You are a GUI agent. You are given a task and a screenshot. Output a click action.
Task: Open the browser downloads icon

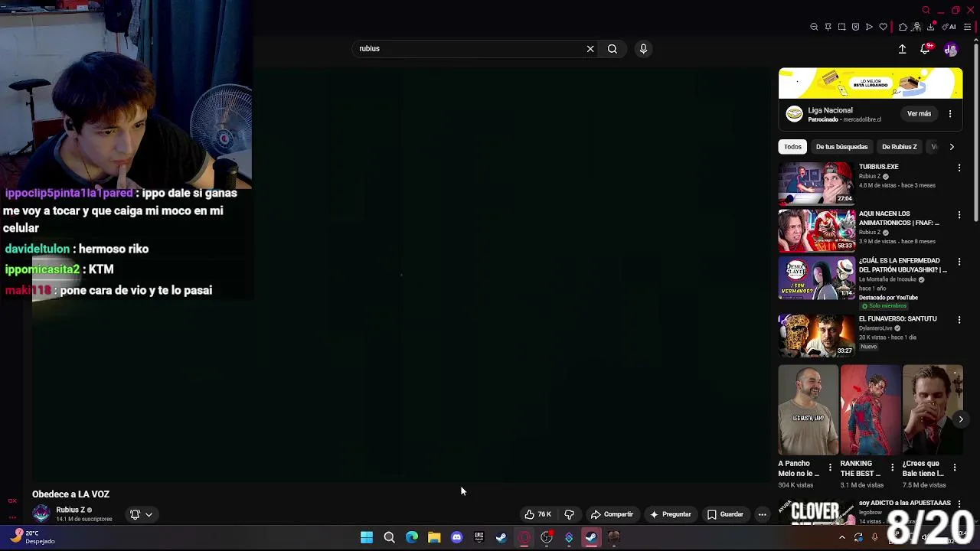pyautogui.click(x=932, y=27)
